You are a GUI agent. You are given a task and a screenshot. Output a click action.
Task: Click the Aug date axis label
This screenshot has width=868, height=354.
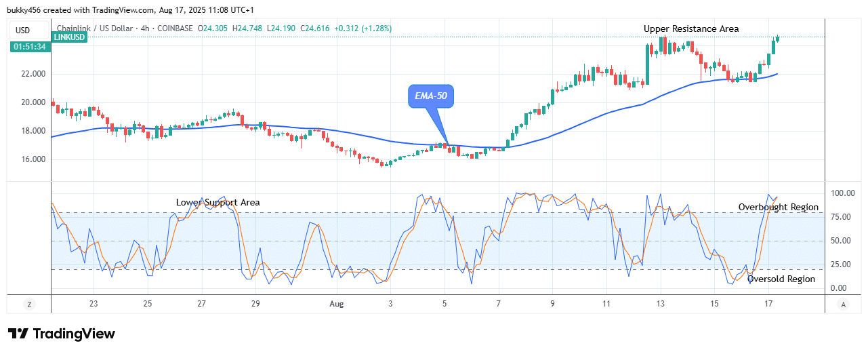coord(335,304)
